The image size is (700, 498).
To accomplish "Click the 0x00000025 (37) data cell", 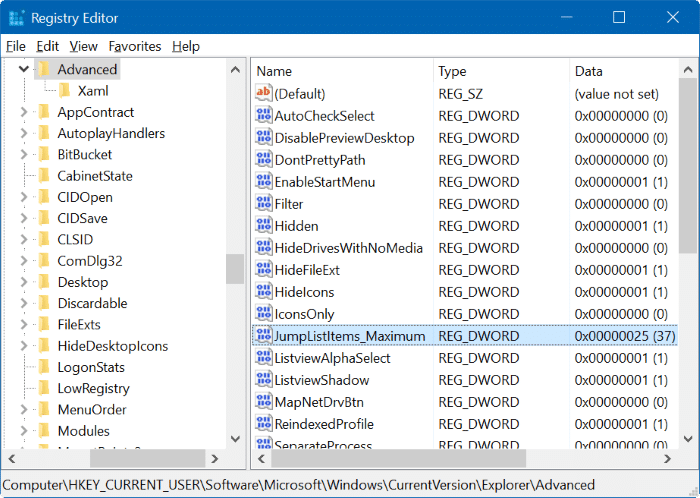I will pos(625,336).
